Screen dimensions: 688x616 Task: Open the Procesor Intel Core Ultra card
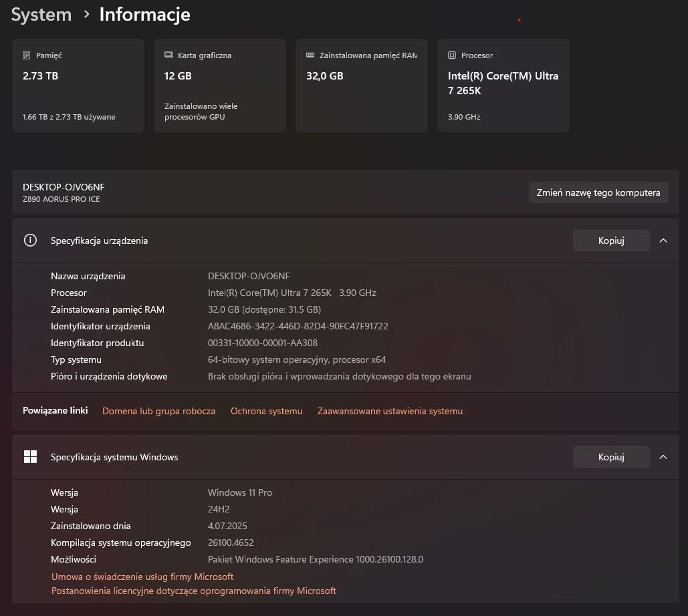pos(503,86)
